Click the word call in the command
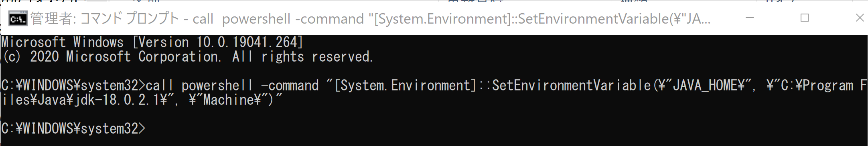Screen dimensions: 868x146 [160, 86]
